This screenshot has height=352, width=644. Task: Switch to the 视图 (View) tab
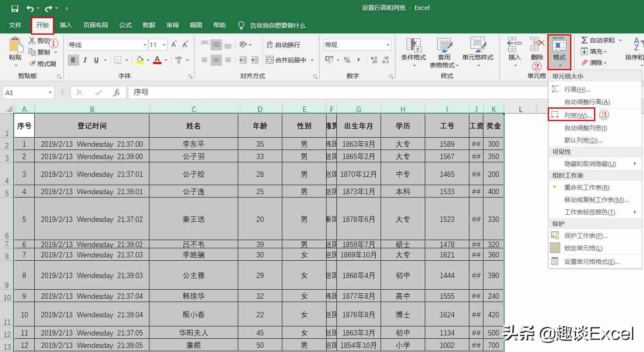(x=196, y=25)
